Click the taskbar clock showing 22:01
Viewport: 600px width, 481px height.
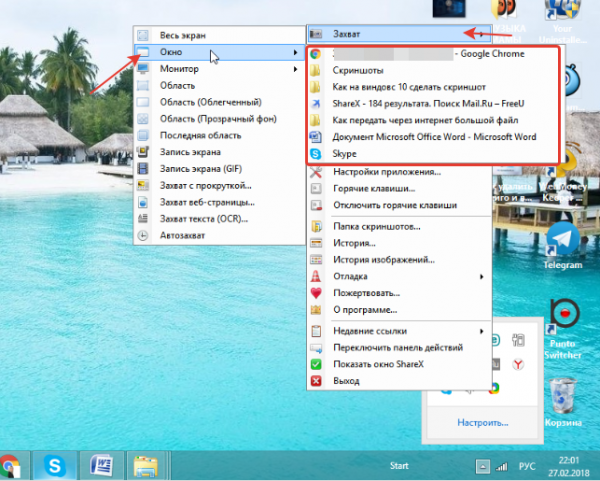(x=569, y=466)
